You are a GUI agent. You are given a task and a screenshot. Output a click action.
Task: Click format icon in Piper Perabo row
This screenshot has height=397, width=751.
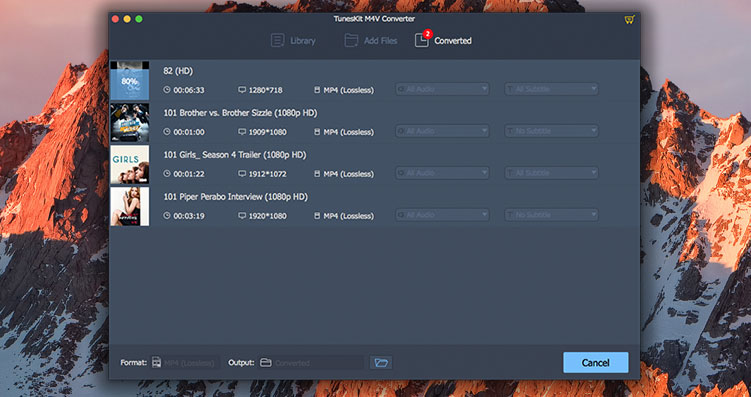pyautogui.click(x=317, y=216)
